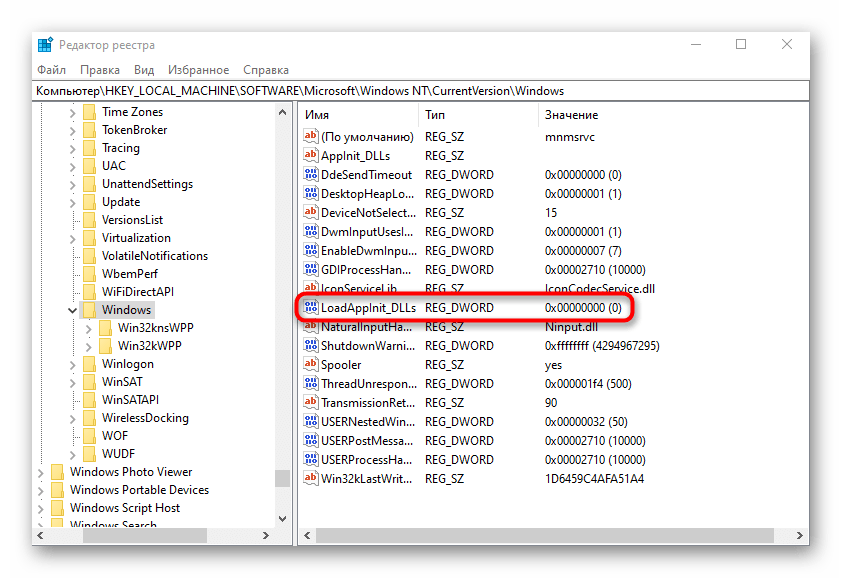Click the string icon of Win32kLastWrit...
Screen dimensions: 842x578
[310, 478]
